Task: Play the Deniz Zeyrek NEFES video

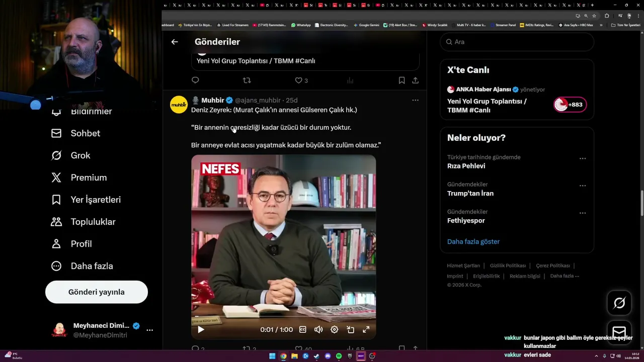Action: 201,330
